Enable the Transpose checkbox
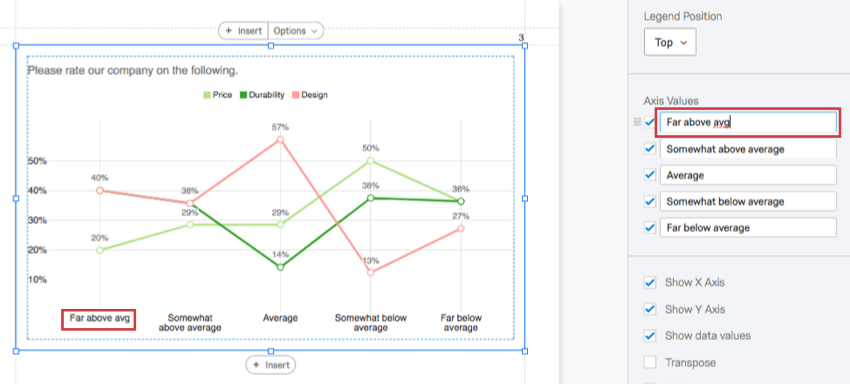This screenshot has height=384, width=850. click(x=650, y=362)
